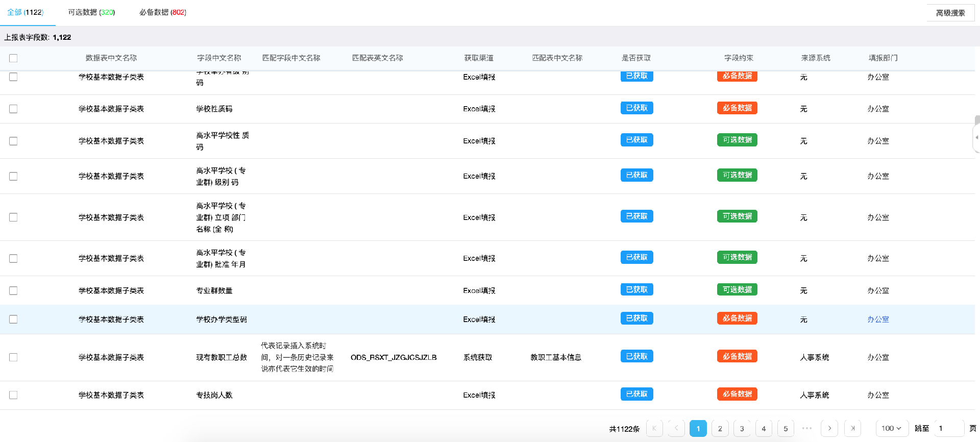Go to first page arrow icon

click(654, 428)
